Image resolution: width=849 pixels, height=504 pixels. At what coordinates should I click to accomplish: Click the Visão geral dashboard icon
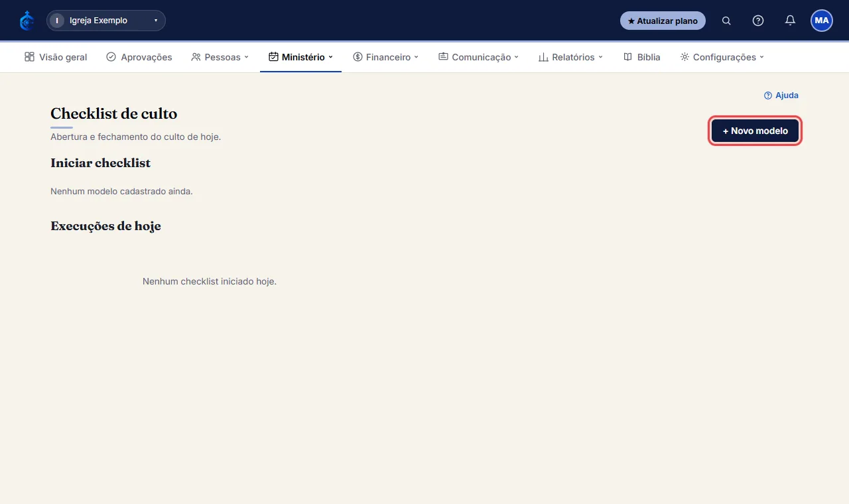point(29,57)
